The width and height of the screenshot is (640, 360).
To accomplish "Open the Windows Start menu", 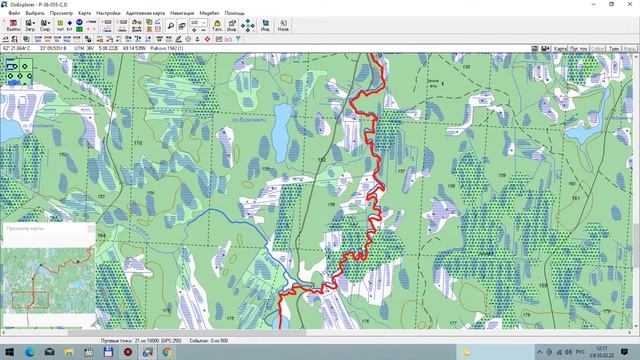I will [x=9, y=352].
